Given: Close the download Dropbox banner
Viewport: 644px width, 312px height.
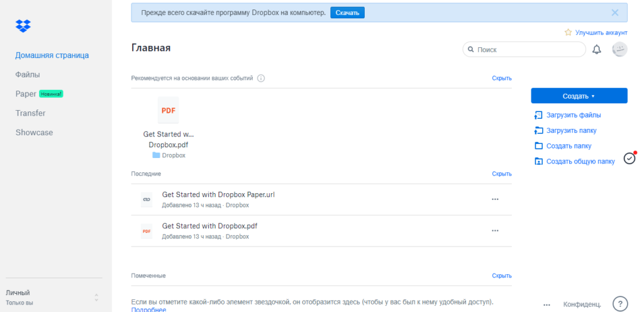Looking at the screenshot, I should point(615,13).
